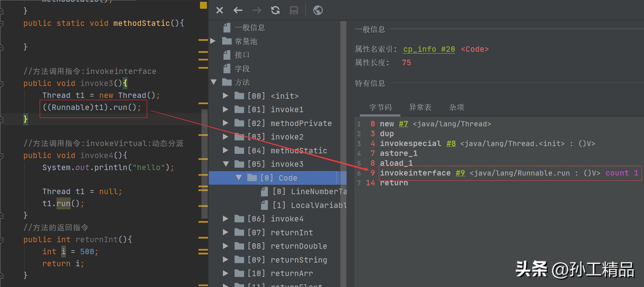Expand the [02] methodPrivate method
The height and width of the screenshot is (287, 644).
pyautogui.click(x=225, y=123)
